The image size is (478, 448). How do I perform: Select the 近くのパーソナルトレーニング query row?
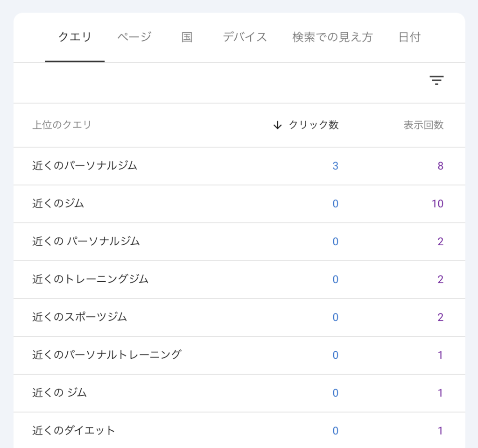(x=106, y=355)
